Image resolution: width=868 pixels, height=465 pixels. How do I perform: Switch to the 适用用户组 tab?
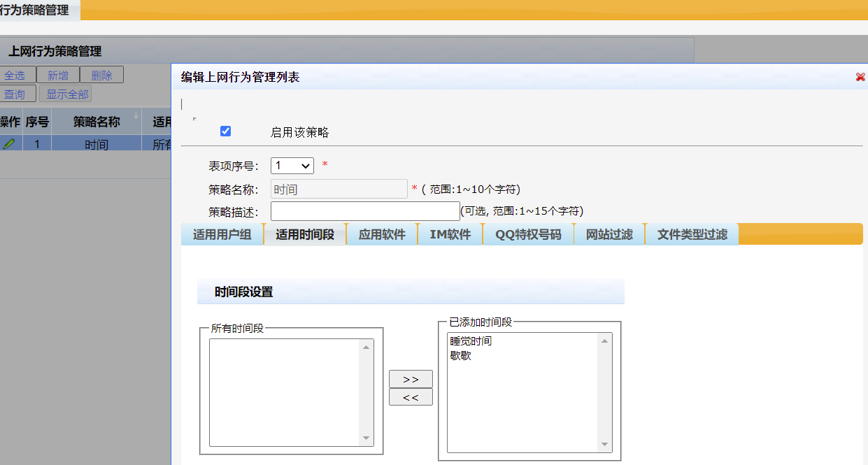click(222, 235)
